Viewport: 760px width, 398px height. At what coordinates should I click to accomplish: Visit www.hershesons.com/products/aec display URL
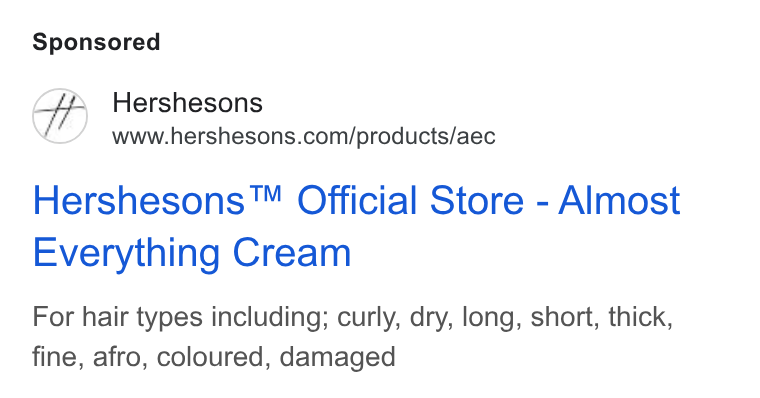(304, 136)
